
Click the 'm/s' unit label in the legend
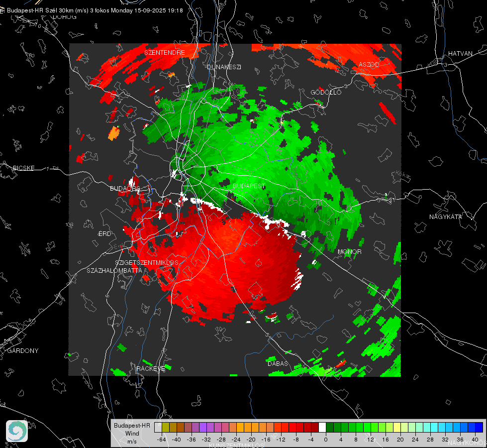tap(132, 441)
